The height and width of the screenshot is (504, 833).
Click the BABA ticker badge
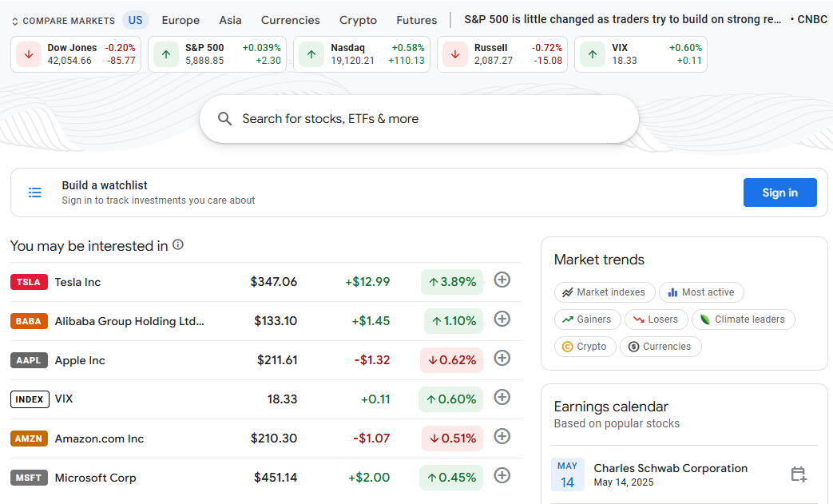pos(29,321)
